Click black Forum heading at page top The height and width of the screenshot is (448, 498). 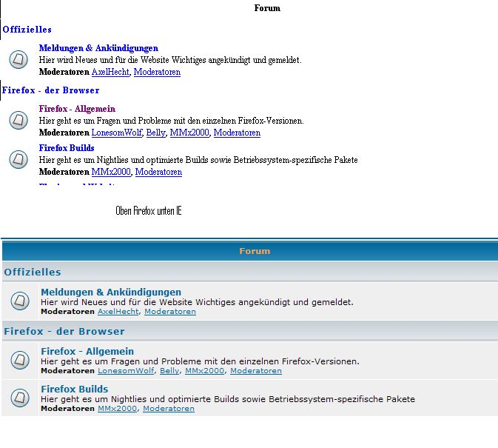[267, 8]
